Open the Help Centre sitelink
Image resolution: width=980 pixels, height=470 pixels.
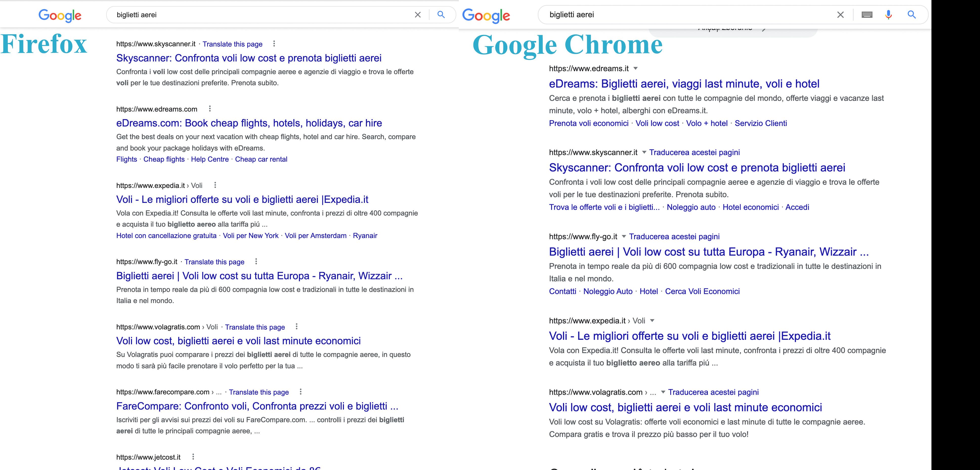[x=210, y=159]
